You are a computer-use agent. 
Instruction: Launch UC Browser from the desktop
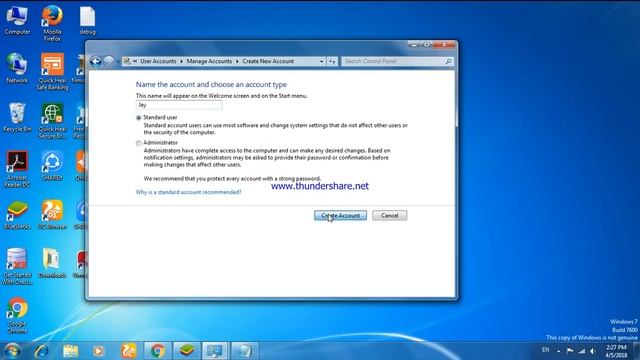(x=52, y=215)
